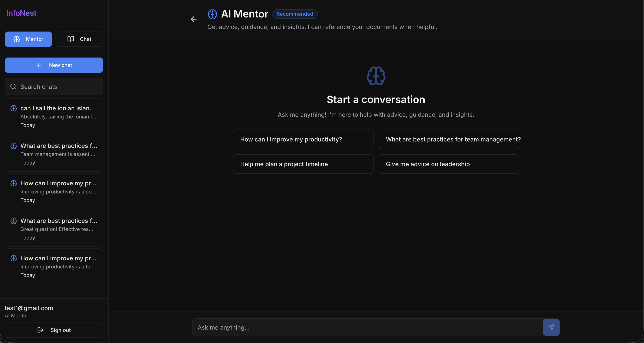Switch to the Chat tab
The height and width of the screenshot is (343, 644).
pyautogui.click(x=79, y=39)
